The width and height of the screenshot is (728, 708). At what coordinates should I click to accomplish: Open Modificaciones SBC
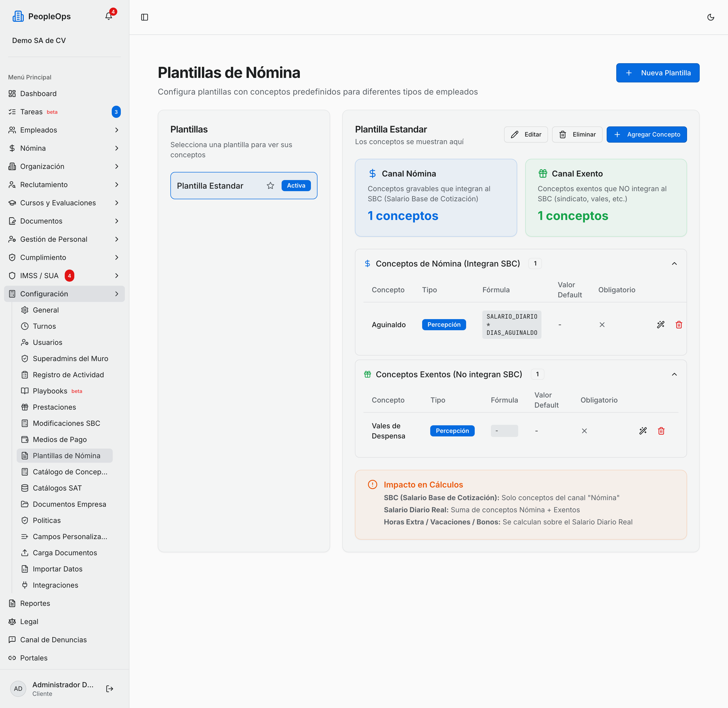point(65,423)
